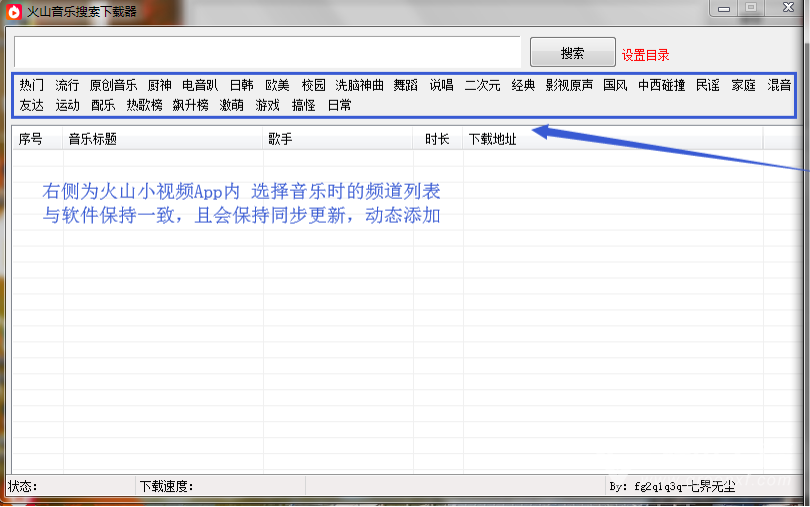Click the 时长 column header

pyautogui.click(x=437, y=139)
